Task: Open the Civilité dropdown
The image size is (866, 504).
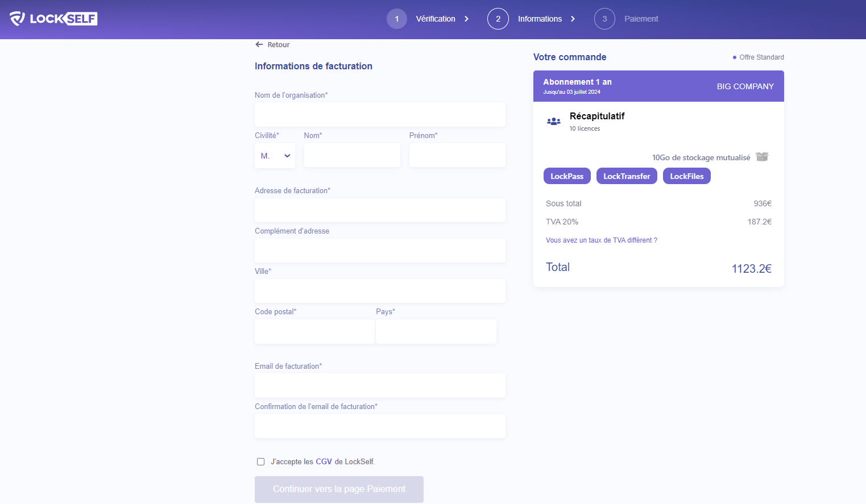Action: pyautogui.click(x=275, y=156)
